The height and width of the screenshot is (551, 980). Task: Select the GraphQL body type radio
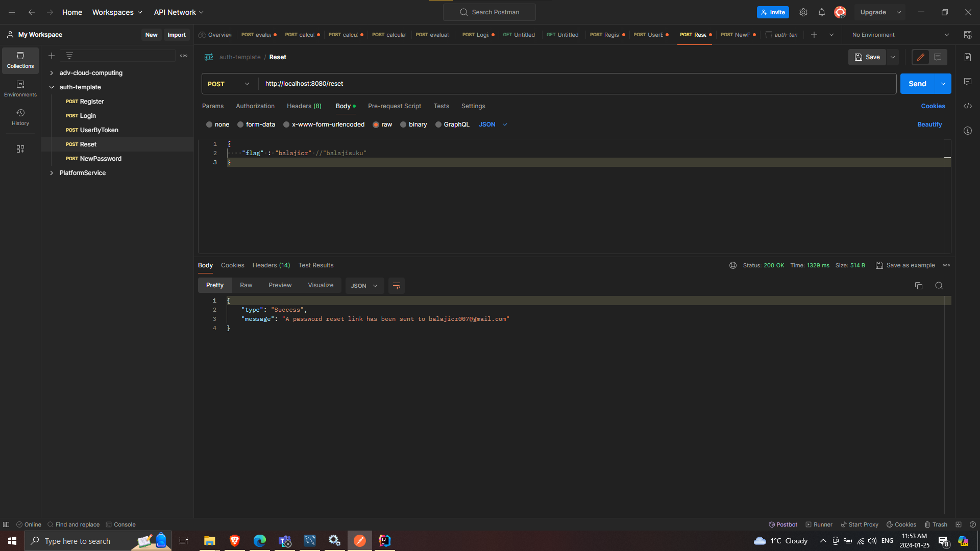coord(438,124)
